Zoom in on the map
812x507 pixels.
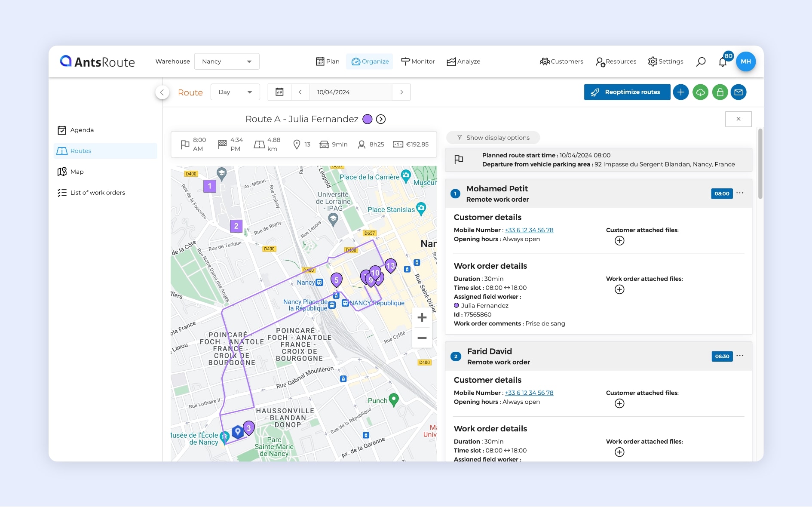[x=422, y=318]
